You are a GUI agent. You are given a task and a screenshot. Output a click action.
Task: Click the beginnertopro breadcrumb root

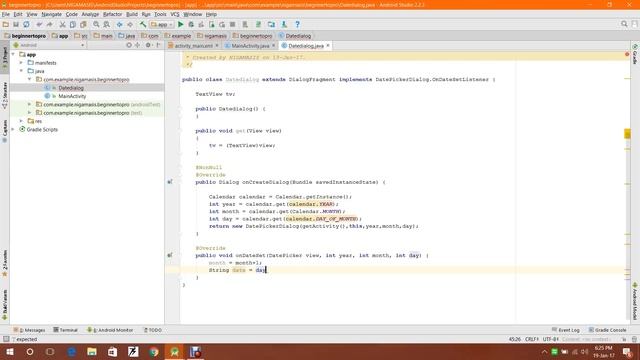pyautogui.click(x=25, y=36)
